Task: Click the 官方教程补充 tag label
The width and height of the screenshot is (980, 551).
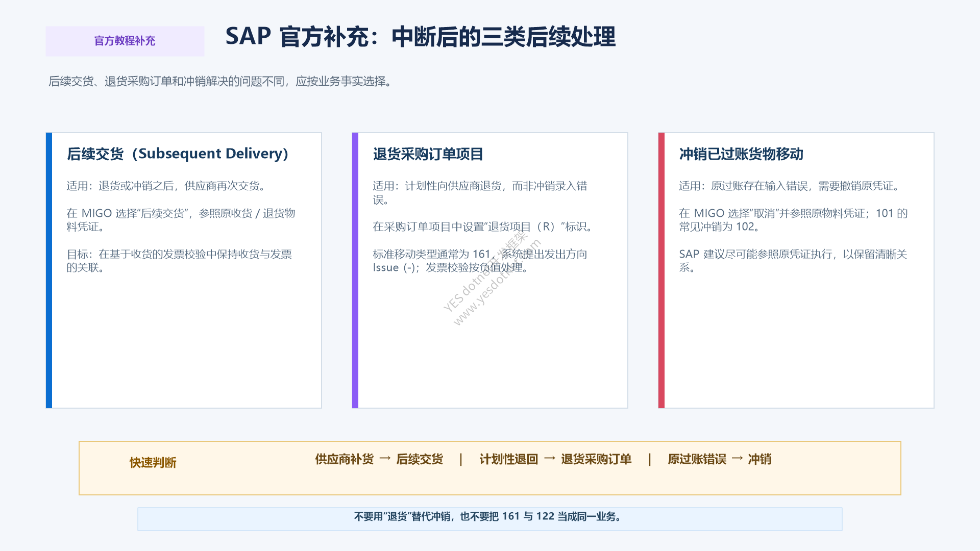Action: tap(125, 41)
